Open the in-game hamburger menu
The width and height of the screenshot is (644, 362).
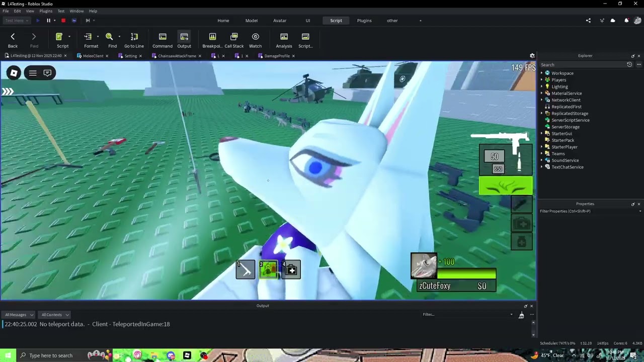[x=33, y=73]
